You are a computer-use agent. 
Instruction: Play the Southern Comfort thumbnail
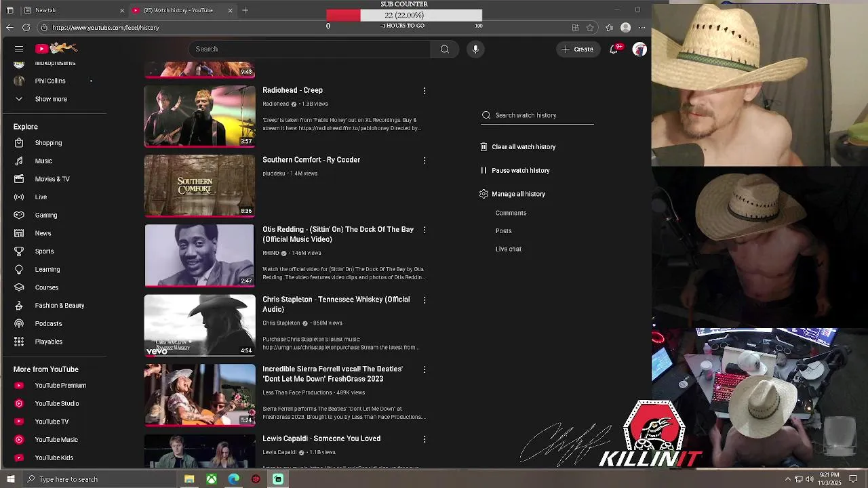pyautogui.click(x=199, y=186)
